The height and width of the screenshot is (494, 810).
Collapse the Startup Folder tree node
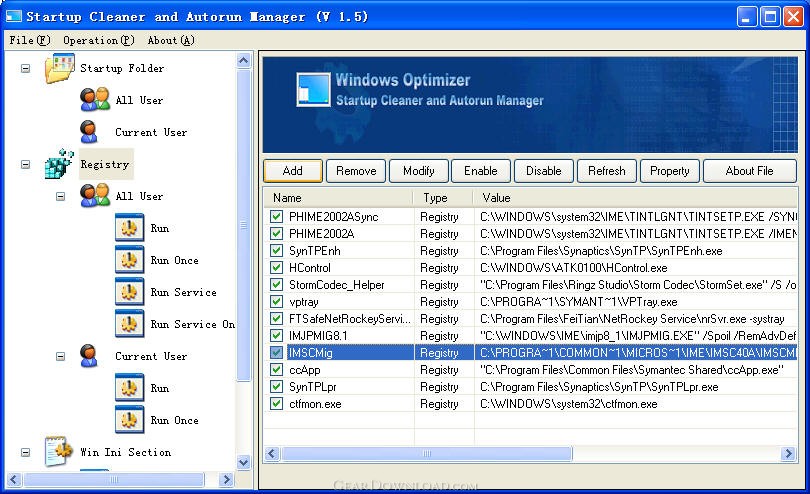25,68
